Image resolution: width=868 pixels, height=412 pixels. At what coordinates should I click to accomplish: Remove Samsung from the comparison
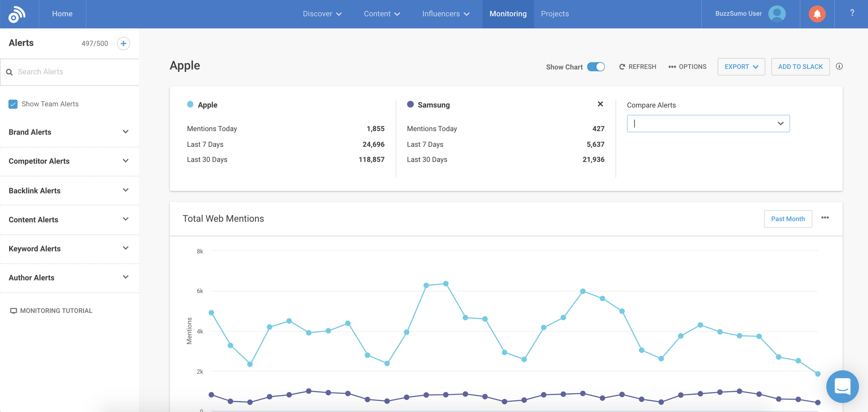tap(600, 104)
